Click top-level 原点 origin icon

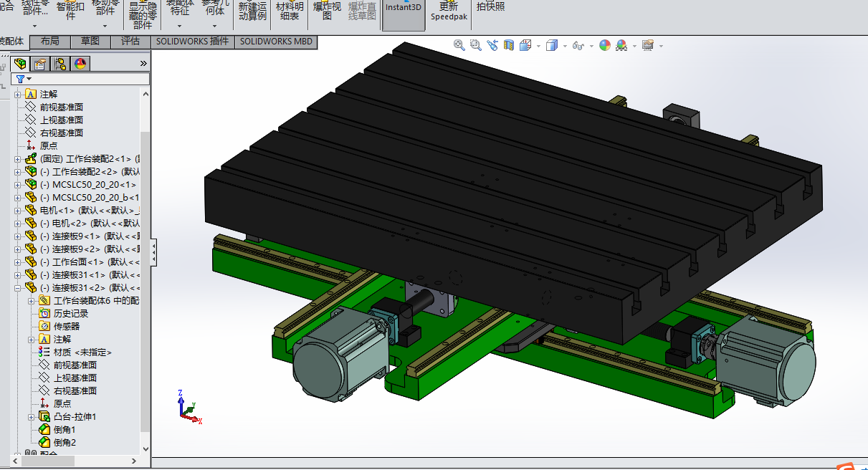coord(30,145)
